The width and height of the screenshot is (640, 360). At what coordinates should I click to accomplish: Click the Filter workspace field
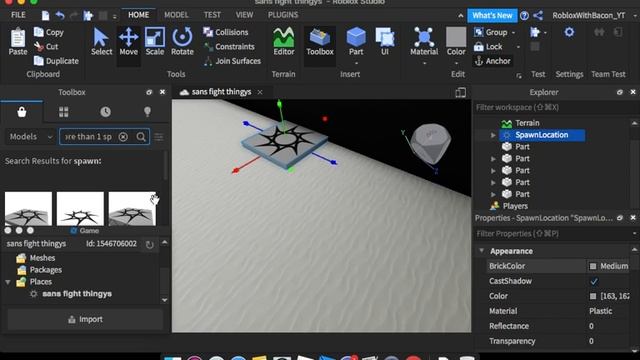555,107
